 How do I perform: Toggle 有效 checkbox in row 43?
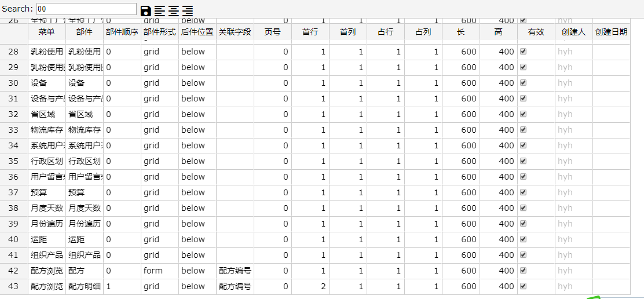click(x=523, y=286)
